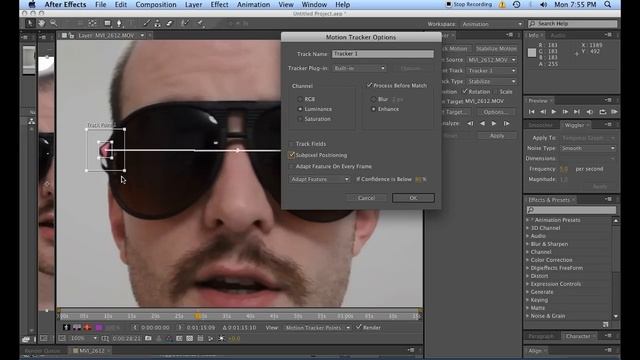
Task: Toggle Subpixel Positioning checkbox
Action: pyautogui.click(x=291, y=155)
